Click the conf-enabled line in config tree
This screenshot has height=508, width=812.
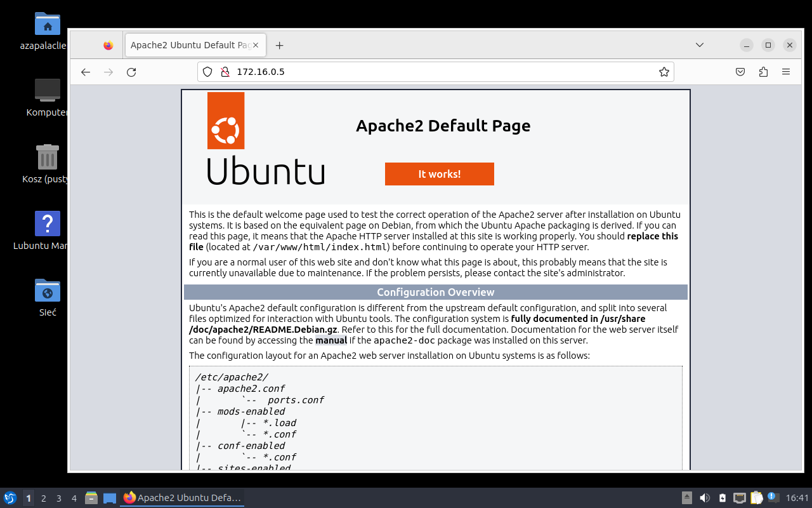pyautogui.click(x=251, y=446)
